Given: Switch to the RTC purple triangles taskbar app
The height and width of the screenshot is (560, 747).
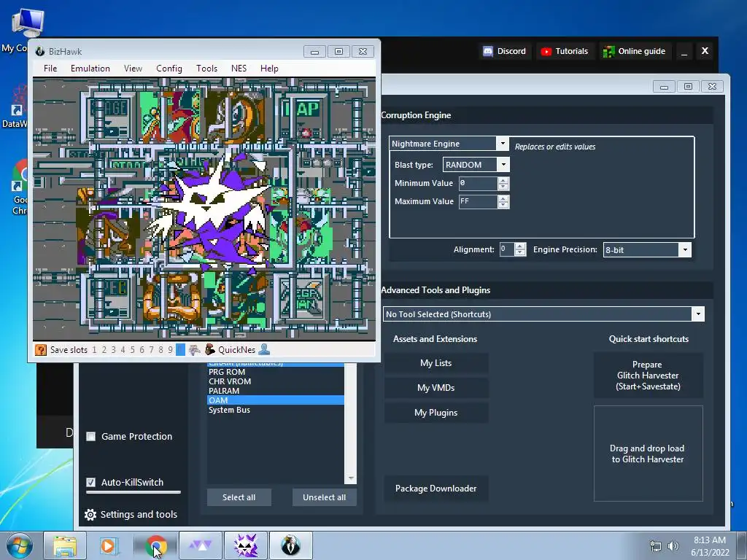Looking at the screenshot, I should click(x=201, y=545).
